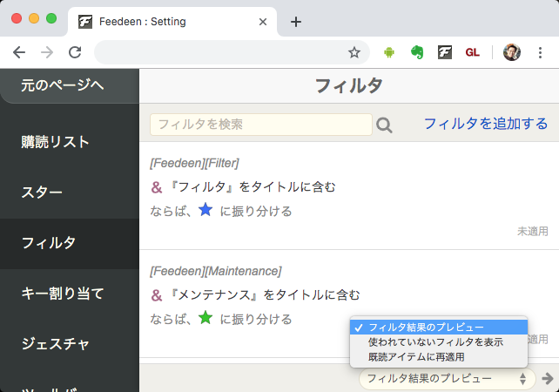Image resolution: width=559 pixels, height=392 pixels.
Task: Open a new browser tab
Action: tap(296, 22)
